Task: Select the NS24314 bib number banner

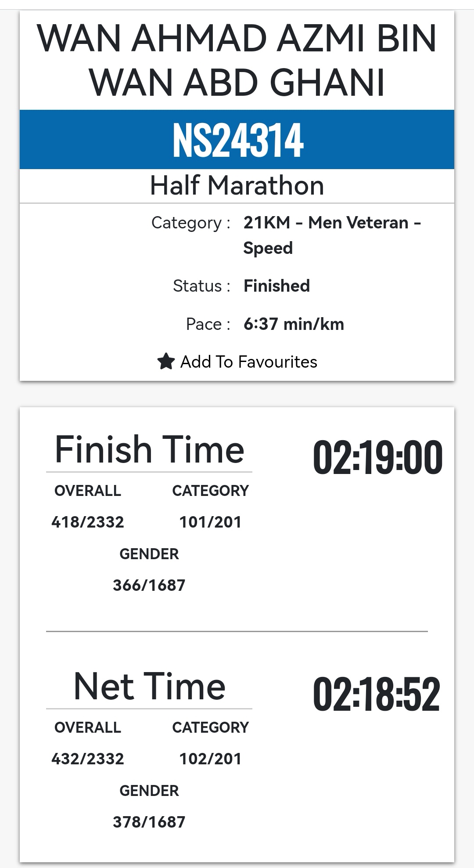Action: pyautogui.click(x=237, y=140)
